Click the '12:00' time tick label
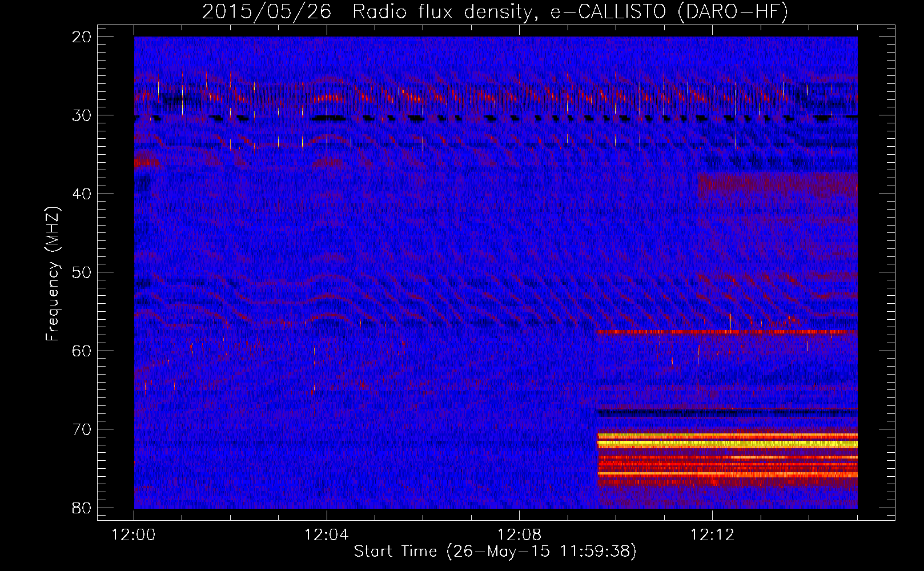This screenshot has width=924, height=571. coord(134,535)
